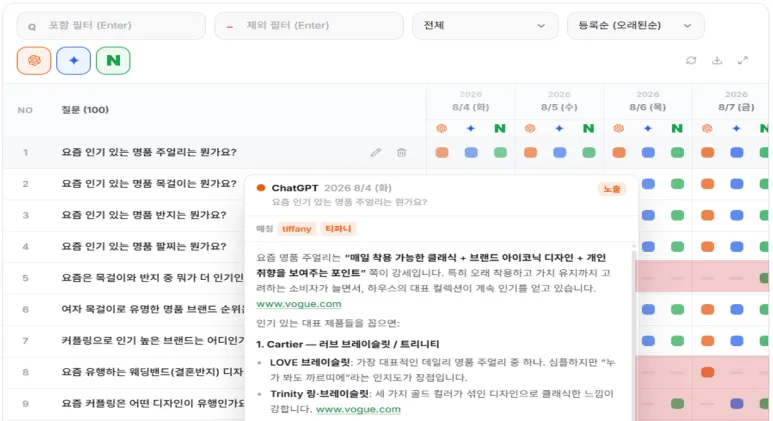The height and width of the screenshot is (421, 773).
Task: Select question row 5 about 목걸이와 반지
Action: point(152,278)
